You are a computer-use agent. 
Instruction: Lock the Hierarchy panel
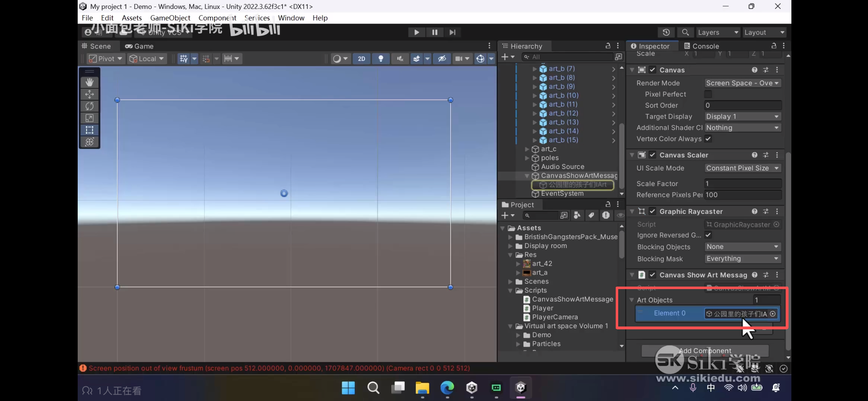(608, 46)
